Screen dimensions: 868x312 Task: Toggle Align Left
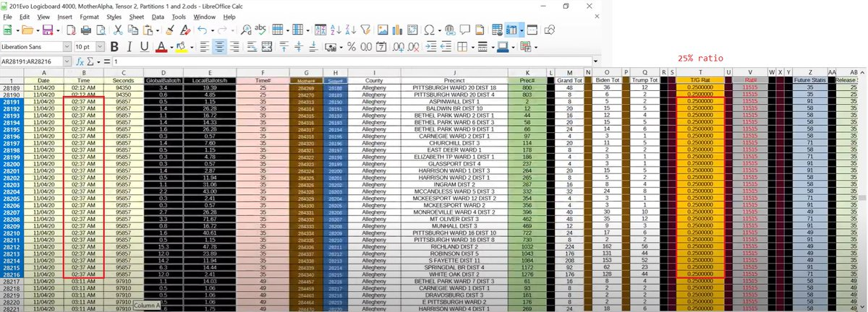pyautogui.click(x=205, y=47)
